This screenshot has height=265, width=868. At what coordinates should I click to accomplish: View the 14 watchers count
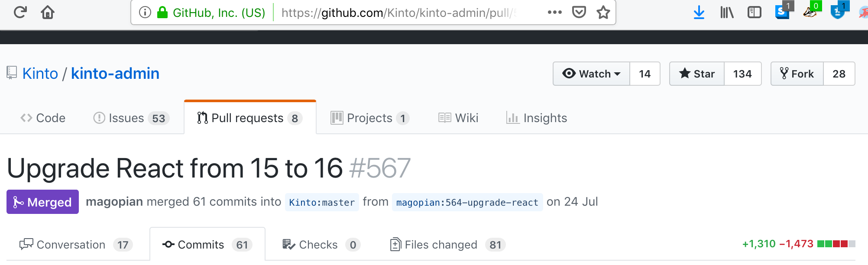tap(645, 74)
